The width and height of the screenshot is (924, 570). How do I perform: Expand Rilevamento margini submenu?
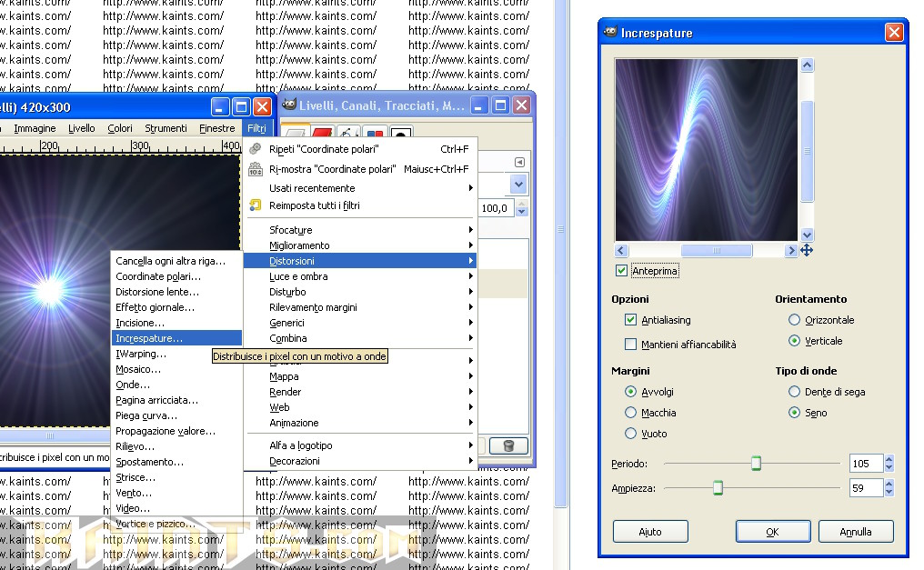coord(360,306)
